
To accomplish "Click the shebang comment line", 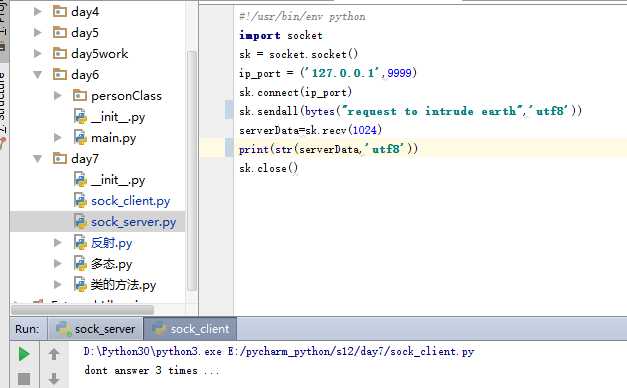I will point(302,16).
